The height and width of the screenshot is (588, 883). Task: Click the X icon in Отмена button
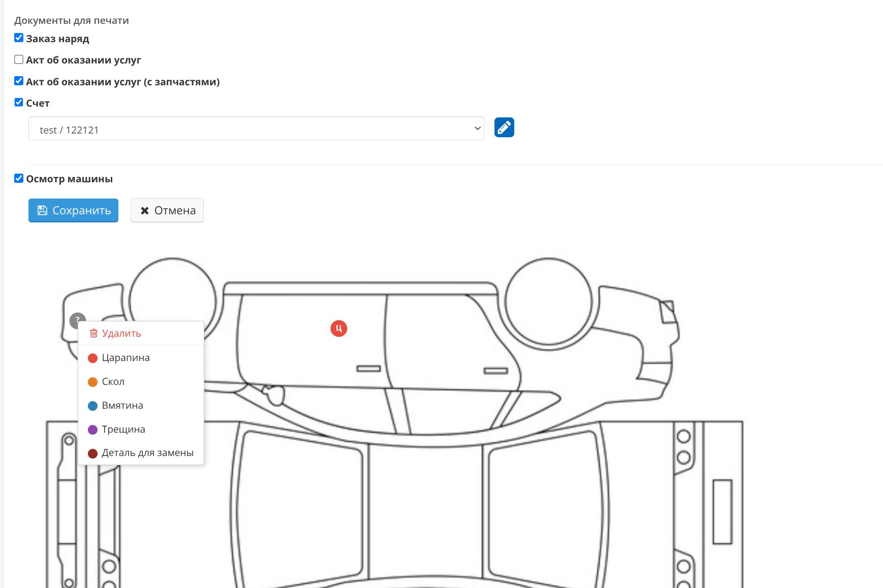(145, 211)
